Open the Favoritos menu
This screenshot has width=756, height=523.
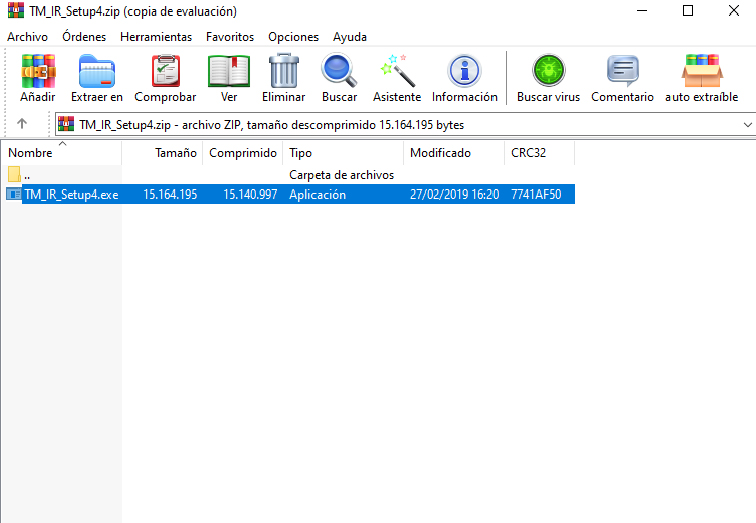pos(230,37)
